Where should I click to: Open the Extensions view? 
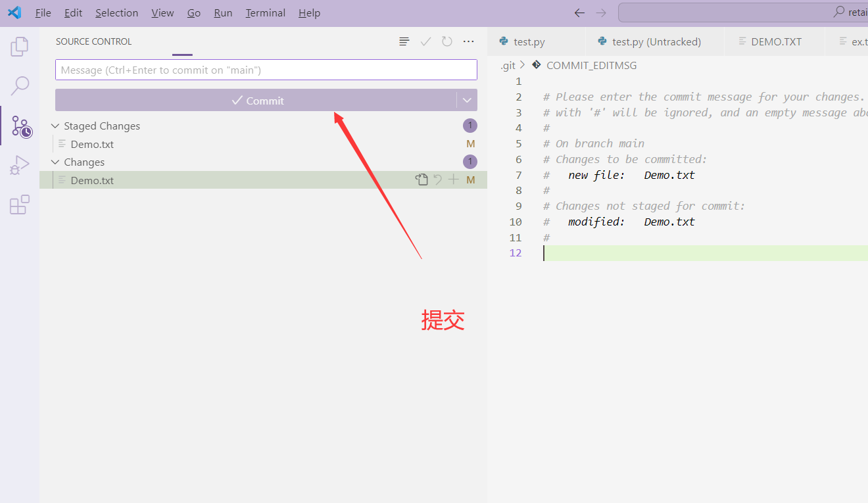pos(20,204)
